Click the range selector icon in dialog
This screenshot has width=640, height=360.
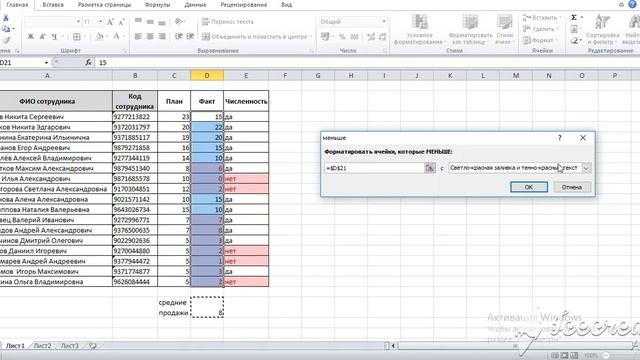430,168
